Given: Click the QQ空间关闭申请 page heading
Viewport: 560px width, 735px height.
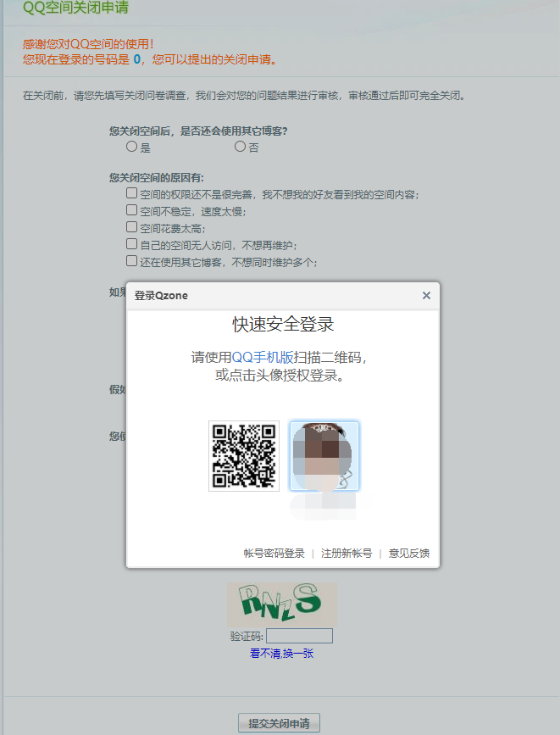Looking at the screenshot, I should pyautogui.click(x=76, y=8).
